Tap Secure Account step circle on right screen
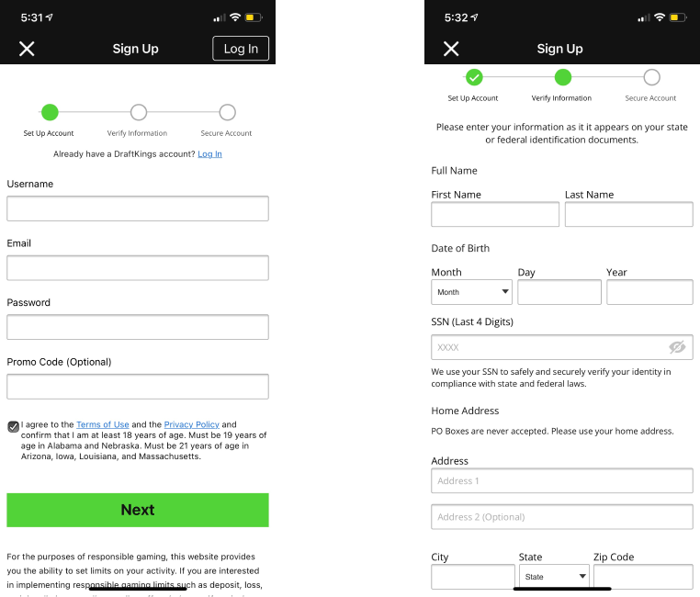 (x=652, y=77)
